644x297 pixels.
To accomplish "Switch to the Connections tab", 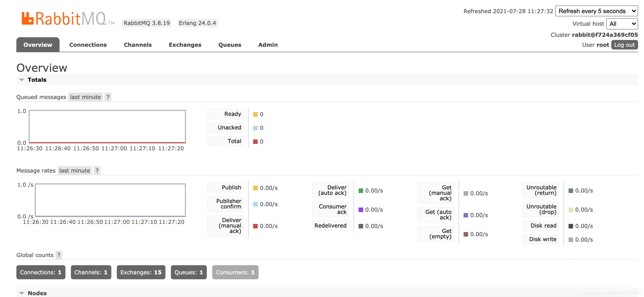I will (88, 45).
